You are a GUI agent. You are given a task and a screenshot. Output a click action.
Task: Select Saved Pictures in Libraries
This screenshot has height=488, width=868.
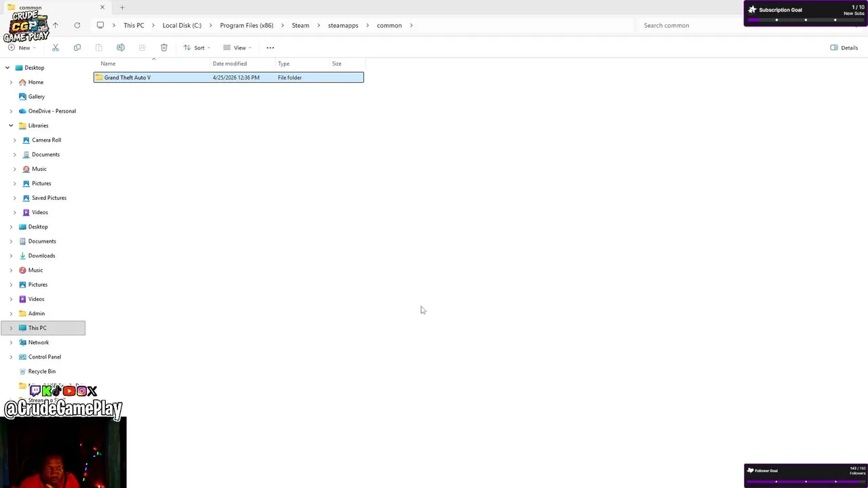coord(49,198)
